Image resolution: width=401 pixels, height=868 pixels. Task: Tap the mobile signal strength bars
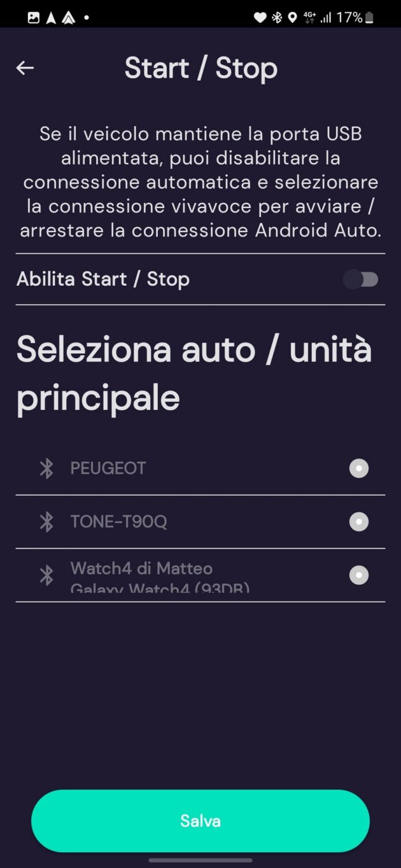[x=326, y=18]
